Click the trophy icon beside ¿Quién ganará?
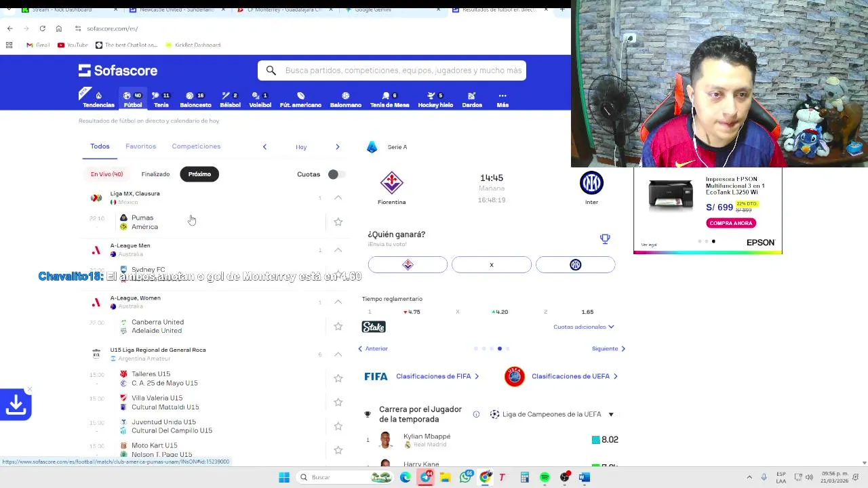Viewport: 868px width, 488px height. [x=605, y=239]
